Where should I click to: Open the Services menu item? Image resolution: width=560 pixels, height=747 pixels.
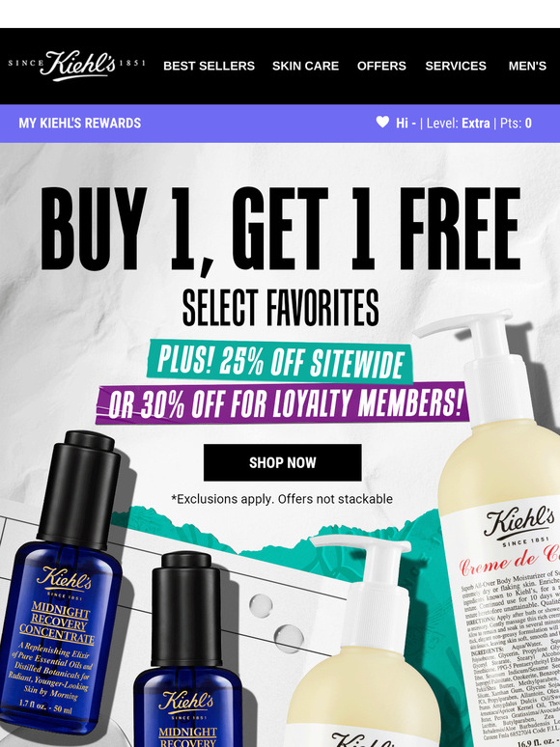(456, 66)
